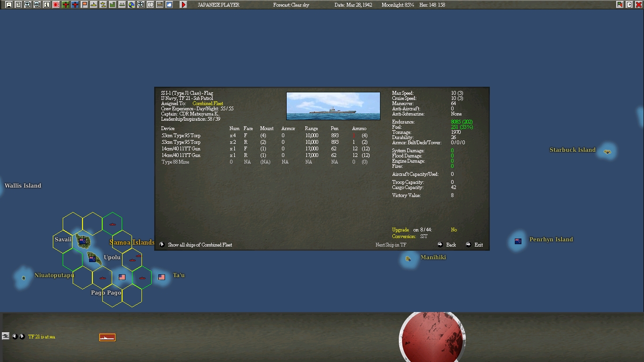The width and height of the screenshot is (644, 362).
Task: Click the rising sun flag icon
Action: (56, 5)
